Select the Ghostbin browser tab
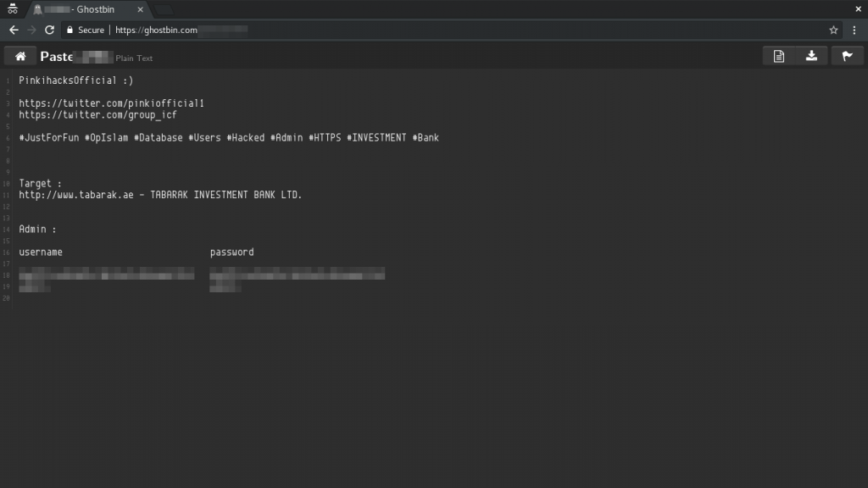Viewport: 868px width, 488px height. click(x=87, y=9)
